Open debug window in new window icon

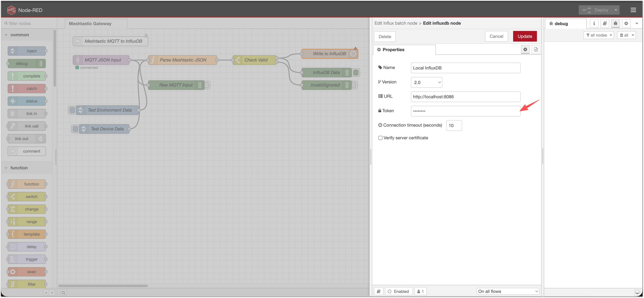pos(637,292)
